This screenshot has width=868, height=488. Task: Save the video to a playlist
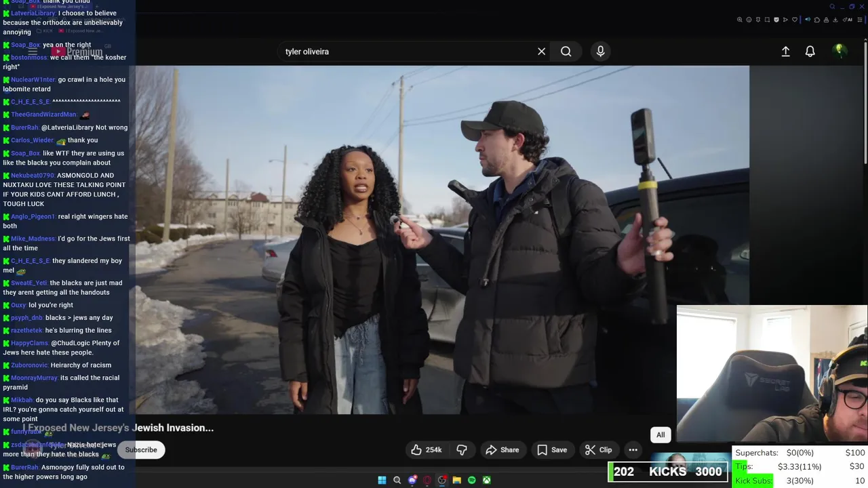pos(552,450)
